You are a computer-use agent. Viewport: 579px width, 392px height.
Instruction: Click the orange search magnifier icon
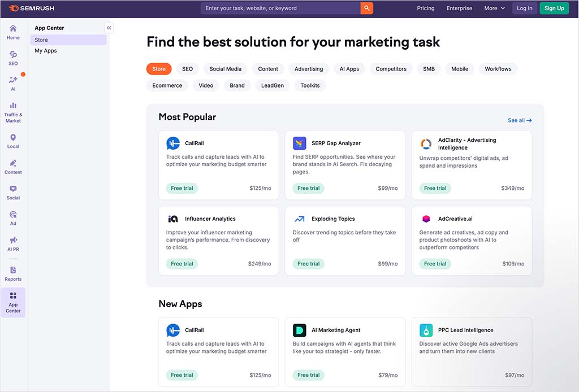coord(366,8)
